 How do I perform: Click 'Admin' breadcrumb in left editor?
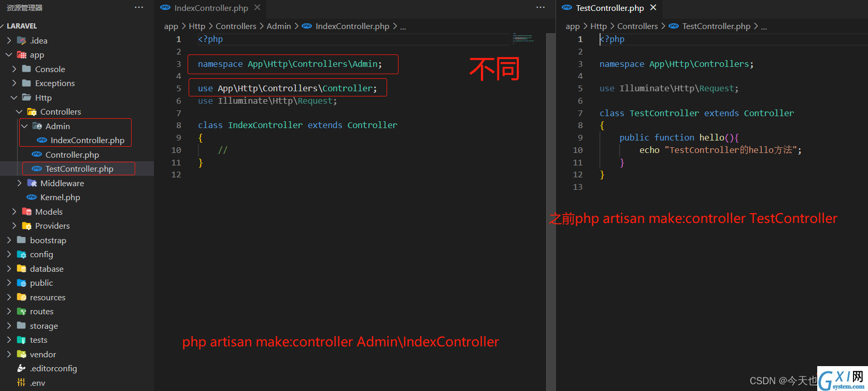click(x=279, y=26)
